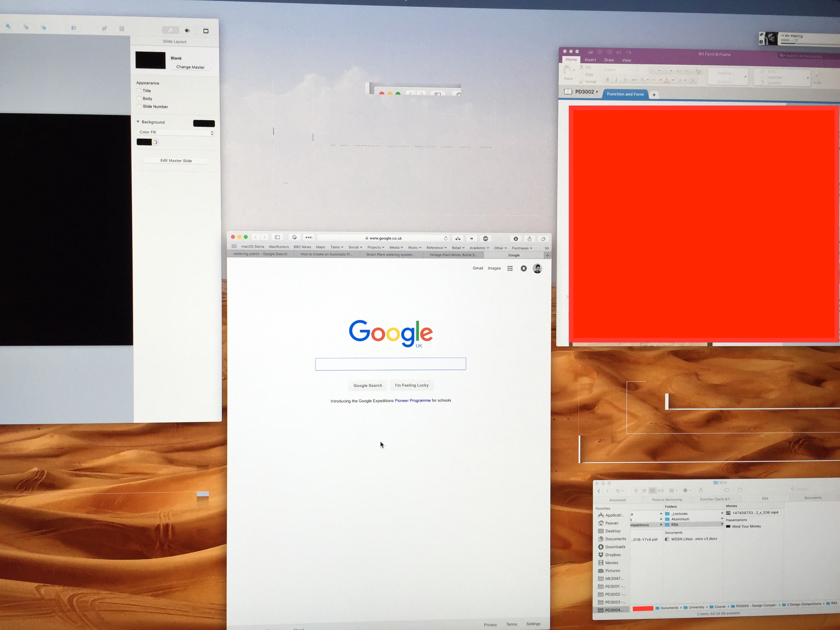Image resolution: width=840 pixels, height=630 pixels.
Task: Open the PD3002 notebook dropdown
Action: tap(586, 92)
